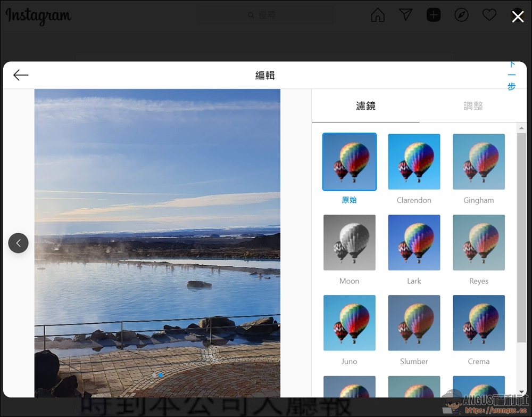Open the Explore compass icon
532x417 pixels.
tap(461, 15)
